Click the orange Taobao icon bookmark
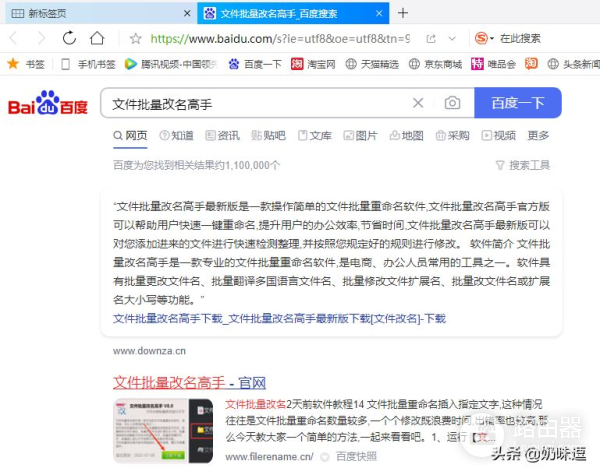 click(531, 64)
